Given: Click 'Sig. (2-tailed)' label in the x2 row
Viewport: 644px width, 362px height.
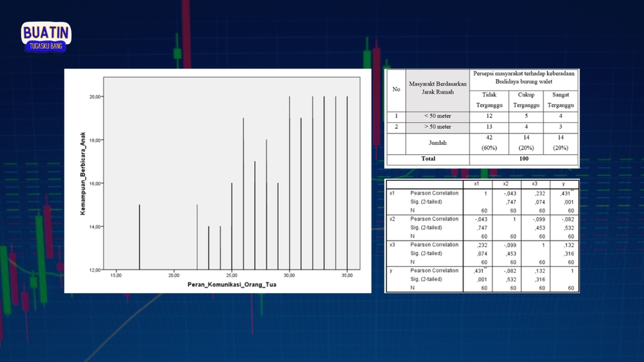Looking at the screenshot, I should click(x=426, y=228).
